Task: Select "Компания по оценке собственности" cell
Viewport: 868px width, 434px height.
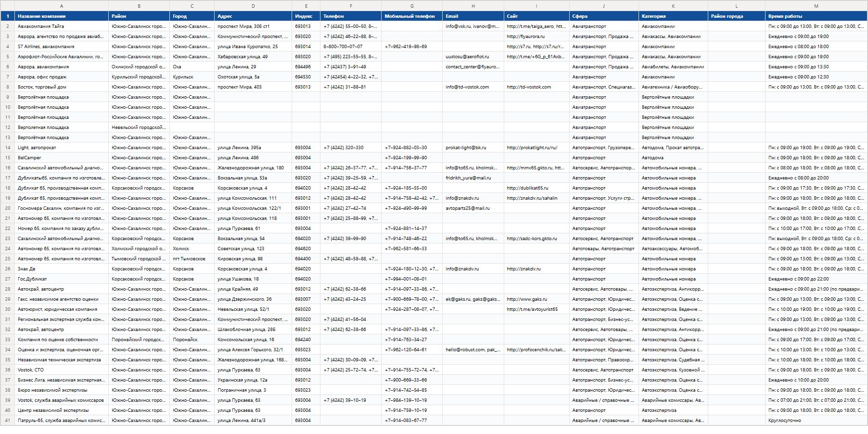Action: pos(62,340)
